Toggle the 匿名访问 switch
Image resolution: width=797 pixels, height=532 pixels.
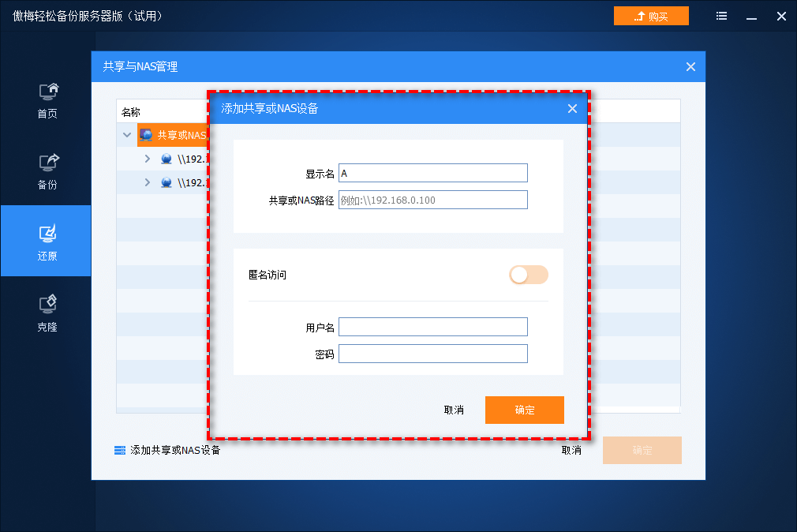529,275
